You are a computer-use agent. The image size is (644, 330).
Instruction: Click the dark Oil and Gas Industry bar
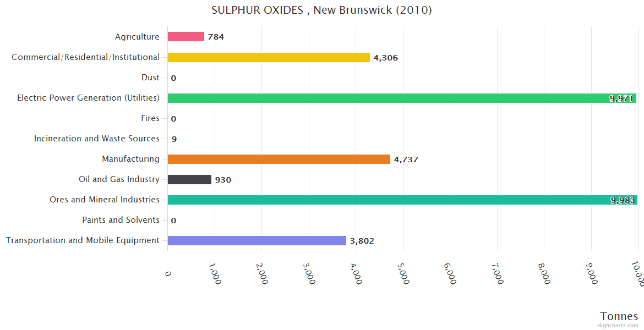click(x=189, y=179)
